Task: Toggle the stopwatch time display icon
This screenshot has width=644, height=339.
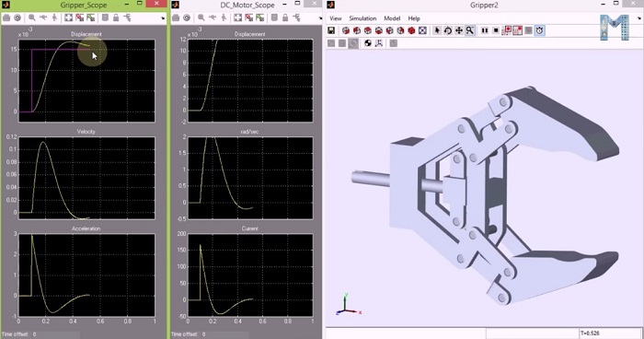Action: (x=540, y=30)
